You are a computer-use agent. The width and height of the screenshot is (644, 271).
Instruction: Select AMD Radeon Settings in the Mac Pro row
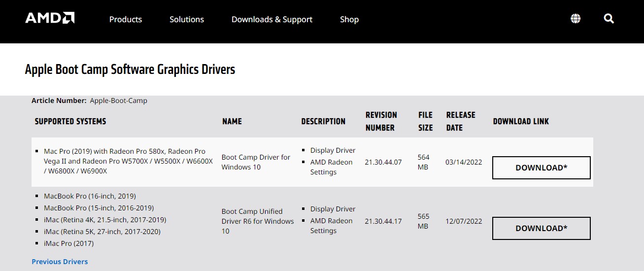coord(331,167)
